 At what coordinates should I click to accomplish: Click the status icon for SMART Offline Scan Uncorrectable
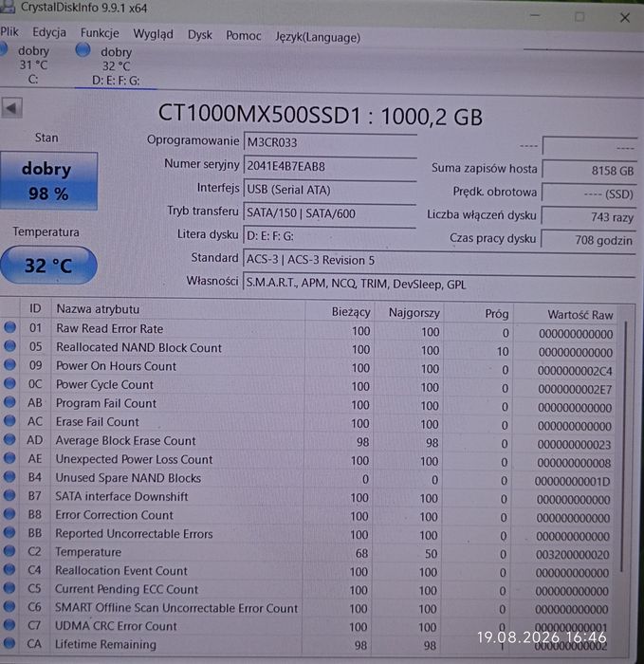9,606
